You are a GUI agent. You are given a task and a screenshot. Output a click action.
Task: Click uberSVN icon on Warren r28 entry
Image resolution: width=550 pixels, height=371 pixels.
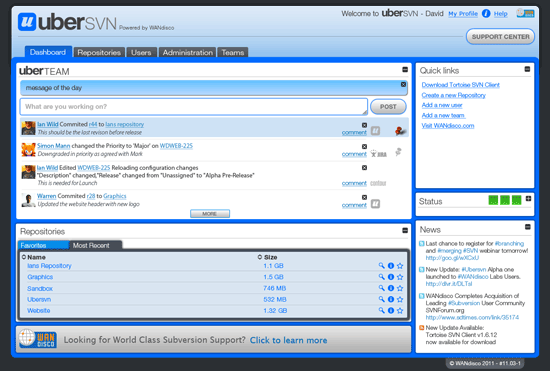click(375, 203)
